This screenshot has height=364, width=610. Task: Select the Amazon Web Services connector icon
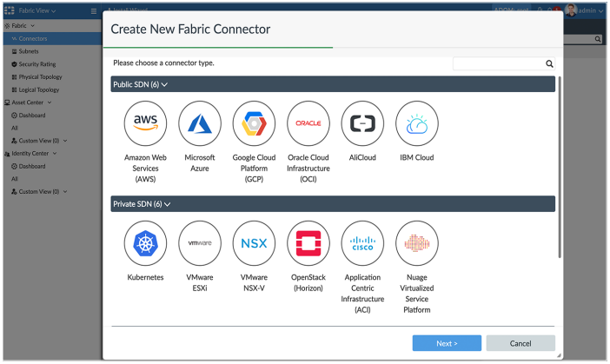145,123
